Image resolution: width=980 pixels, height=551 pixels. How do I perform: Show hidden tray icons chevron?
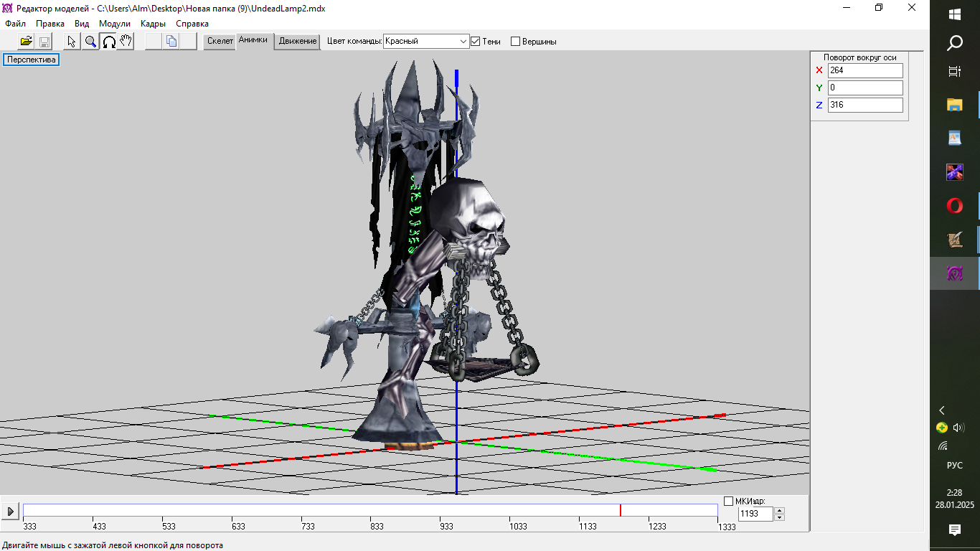(x=942, y=410)
